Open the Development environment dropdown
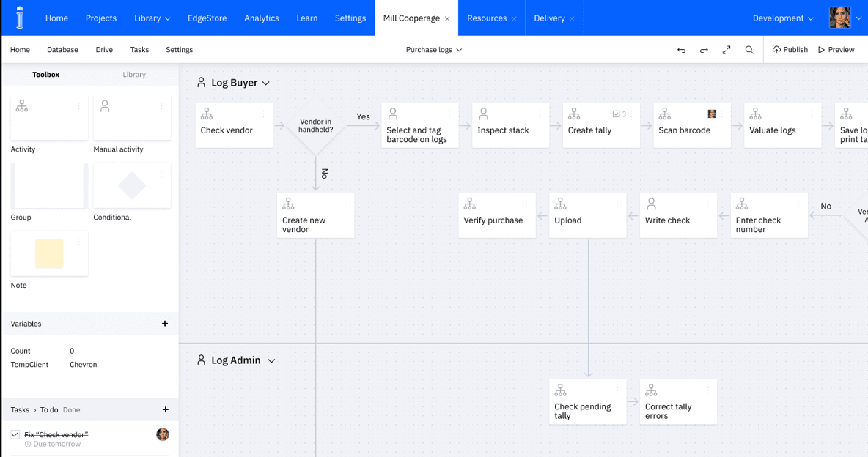The image size is (868, 457). pyautogui.click(x=783, y=18)
